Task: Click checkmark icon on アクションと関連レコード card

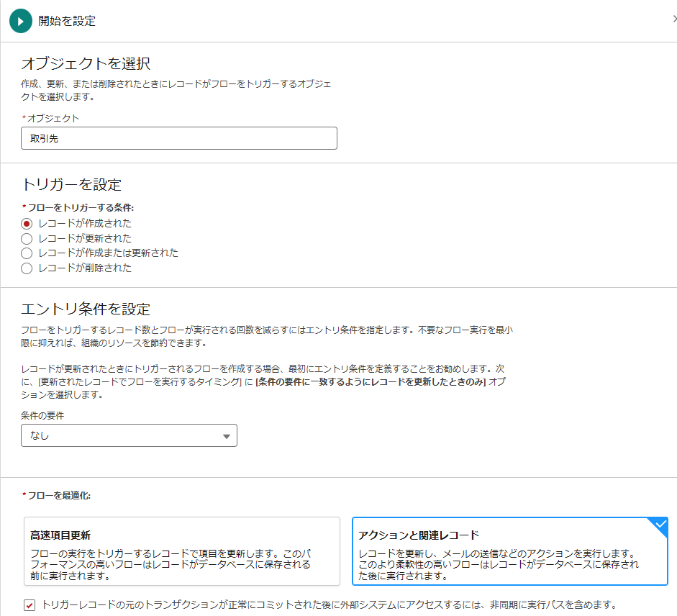Action: pyautogui.click(x=660, y=525)
